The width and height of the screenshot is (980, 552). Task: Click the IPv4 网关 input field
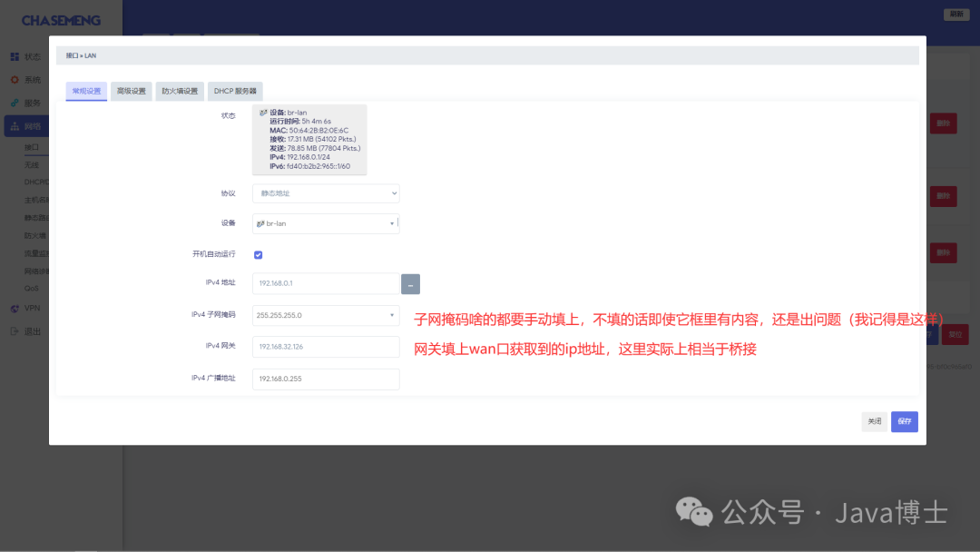click(x=325, y=347)
